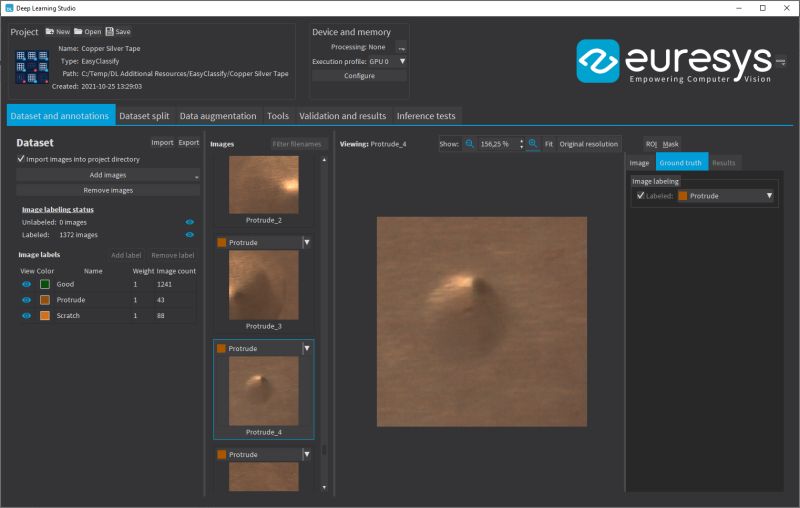Open the Inference tests tab
Image resolution: width=800 pixels, height=508 pixels.
tap(426, 116)
